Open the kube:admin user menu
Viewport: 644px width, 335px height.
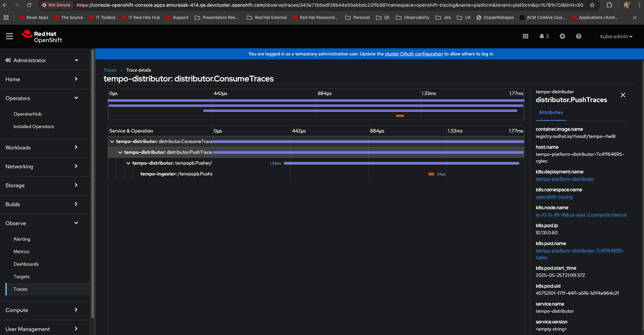point(616,36)
